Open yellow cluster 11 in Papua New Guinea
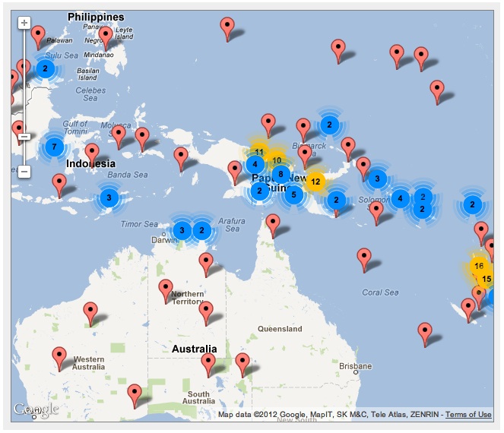Screen dimensions: 504x433 pyautogui.click(x=259, y=151)
